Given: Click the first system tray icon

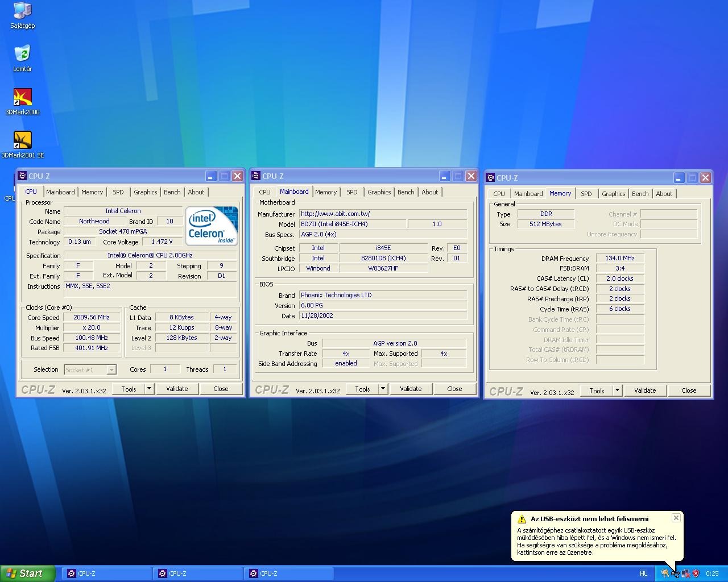Looking at the screenshot, I should pyautogui.click(x=665, y=573).
